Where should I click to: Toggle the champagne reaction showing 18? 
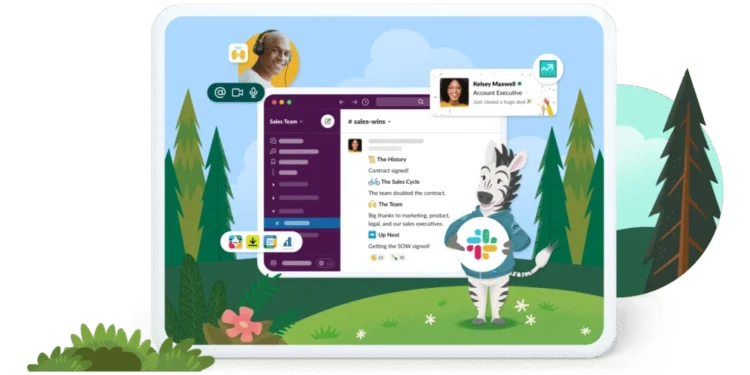point(398,258)
